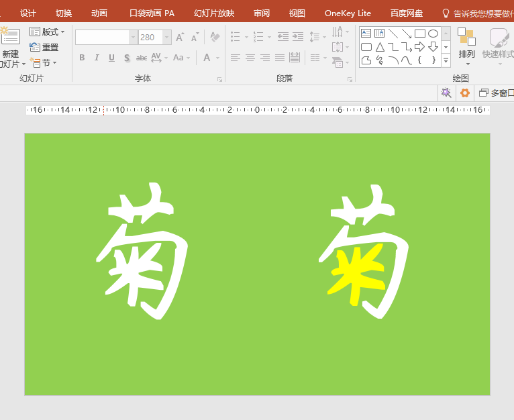Open the 节 section dropdown
Image resolution: width=514 pixels, height=420 pixels.
pyautogui.click(x=43, y=62)
